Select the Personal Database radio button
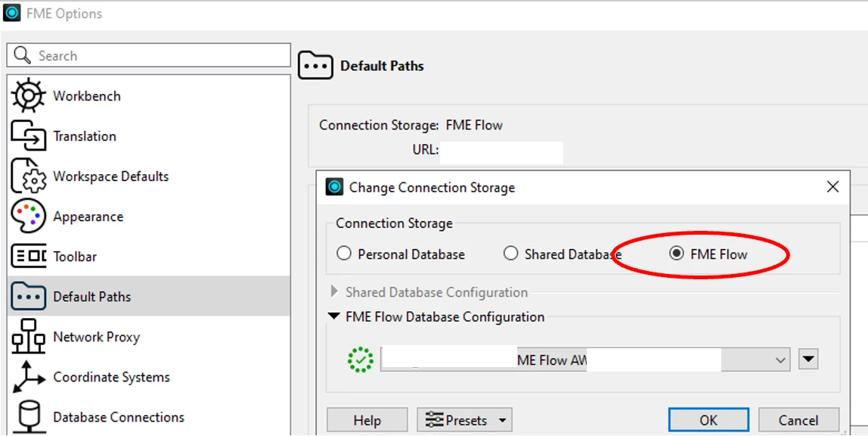The width and height of the screenshot is (868, 436). [x=344, y=254]
